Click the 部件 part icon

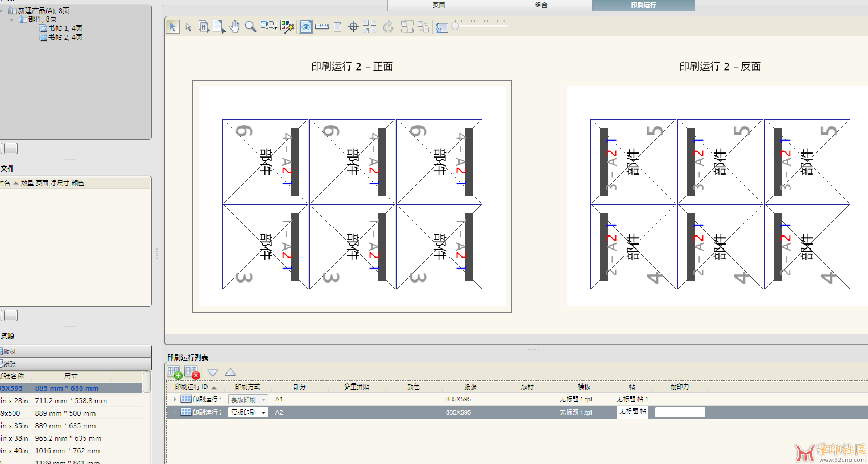(23, 19)
